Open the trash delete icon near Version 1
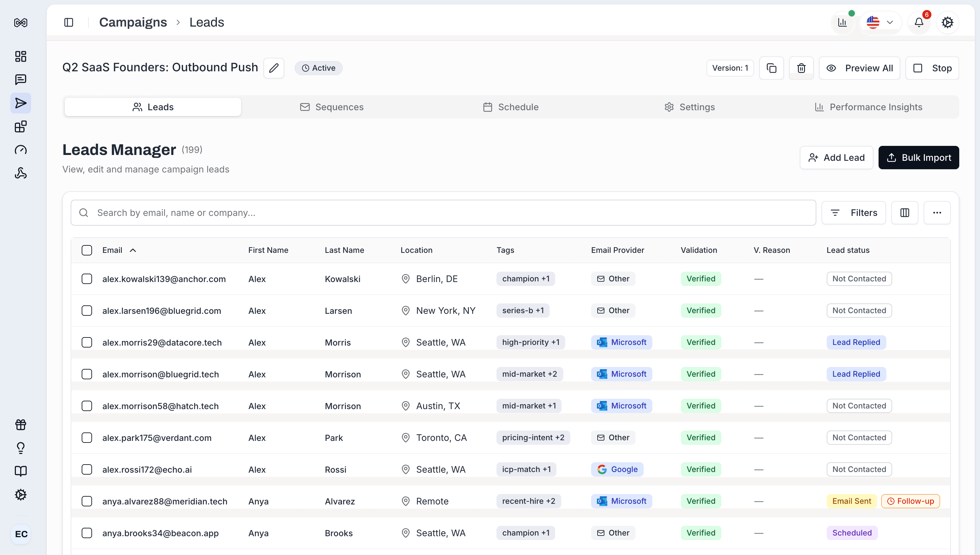This screenshot has height=555, width=980. click(x=801, y=68)
